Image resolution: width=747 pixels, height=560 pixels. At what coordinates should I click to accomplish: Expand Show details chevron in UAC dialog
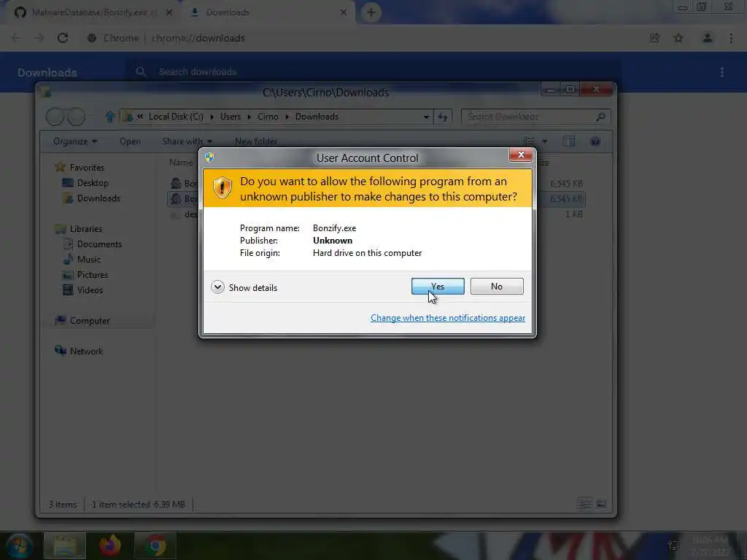(217, 287)
